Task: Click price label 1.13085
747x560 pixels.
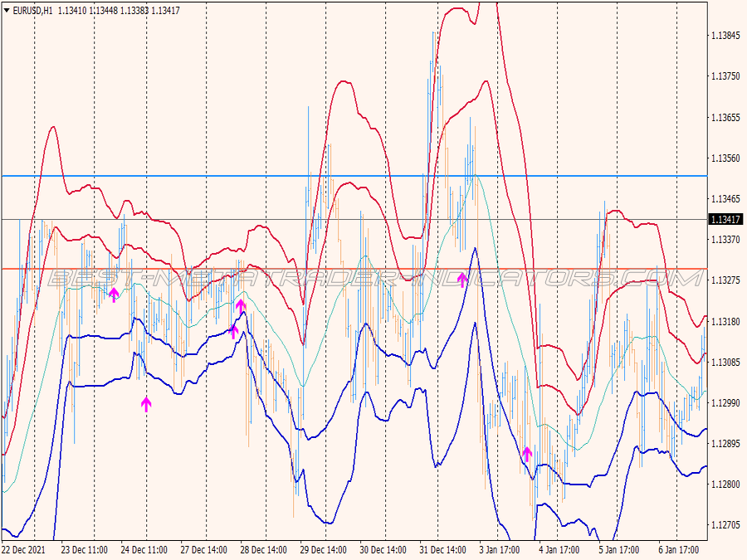Action: click(725, 363)
